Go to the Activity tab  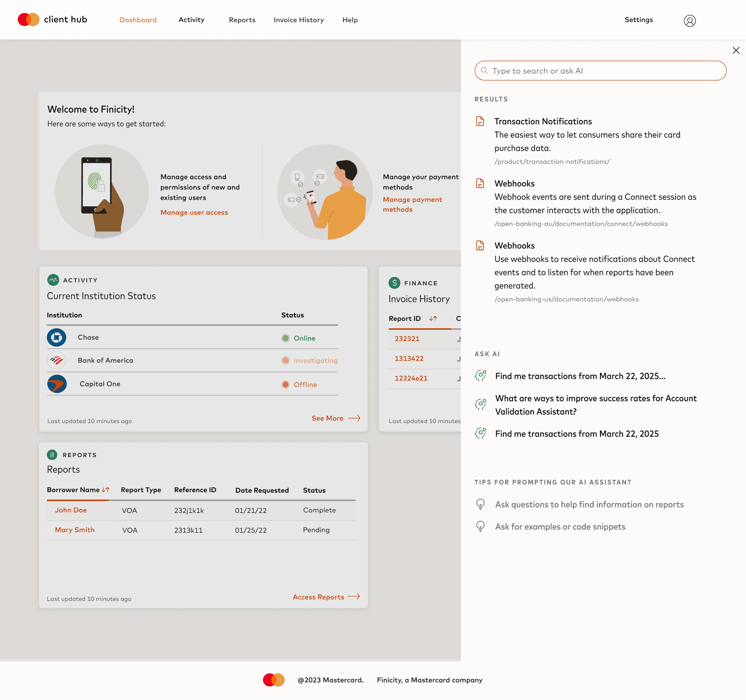coord(191,20)
